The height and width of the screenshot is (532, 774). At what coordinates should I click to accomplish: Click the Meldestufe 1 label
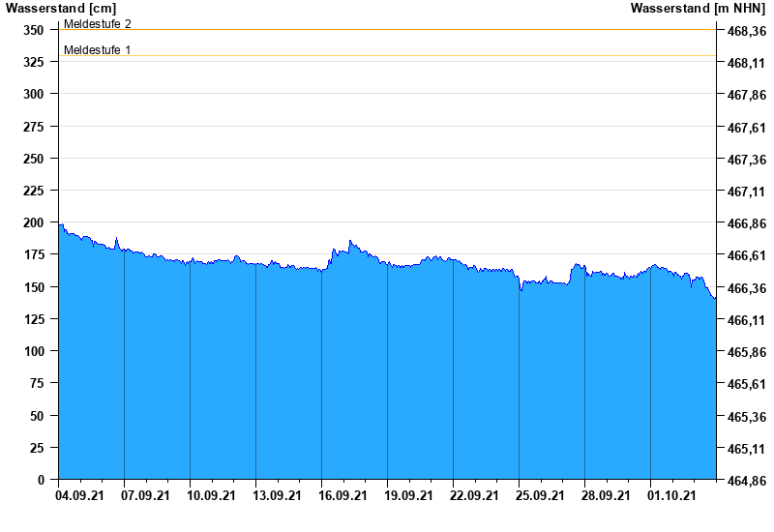[98, 50]
